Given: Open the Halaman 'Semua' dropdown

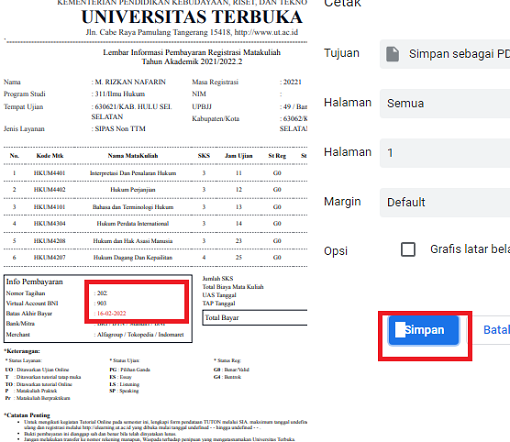Looking at the screenshot, I should [x=445, y=103].
